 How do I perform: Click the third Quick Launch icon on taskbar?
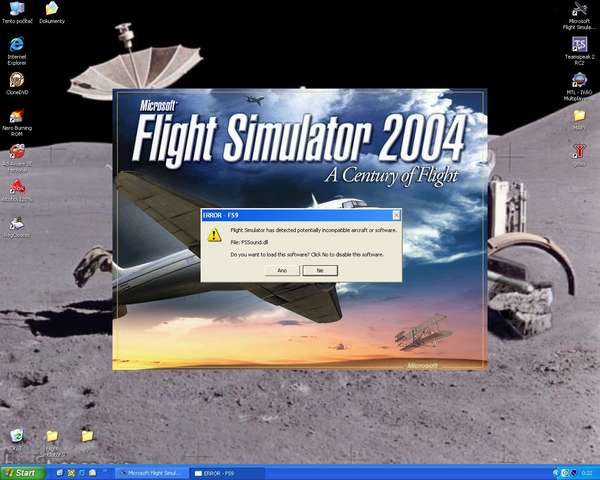coord(82,473)
